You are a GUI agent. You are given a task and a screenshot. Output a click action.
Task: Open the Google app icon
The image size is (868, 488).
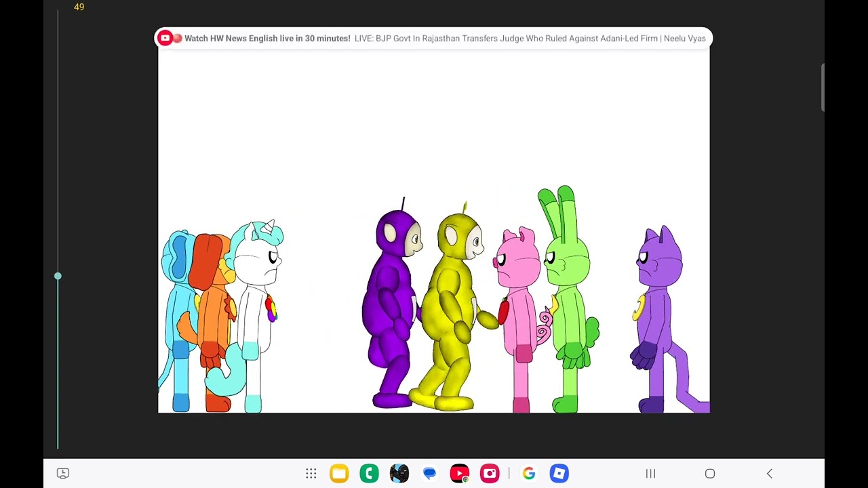pyautogui.click(x=529, y=473)
